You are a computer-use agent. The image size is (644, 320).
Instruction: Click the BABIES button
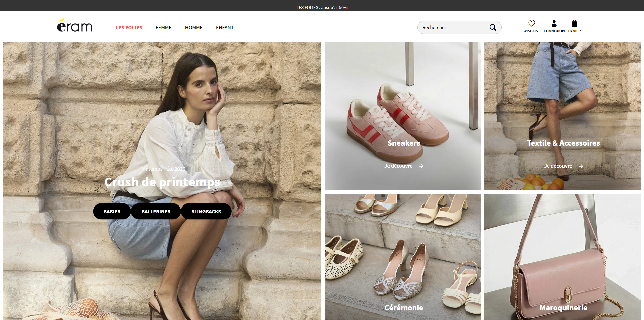tap(112, 212)
